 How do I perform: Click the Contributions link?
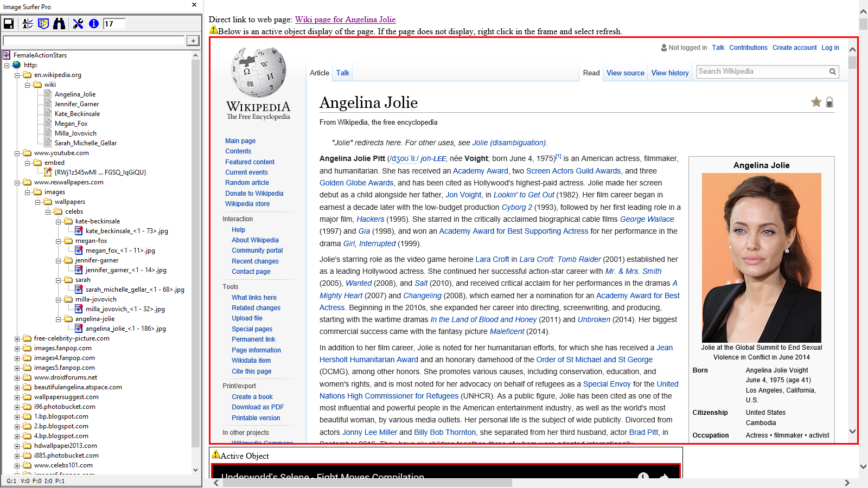[748, 48]
